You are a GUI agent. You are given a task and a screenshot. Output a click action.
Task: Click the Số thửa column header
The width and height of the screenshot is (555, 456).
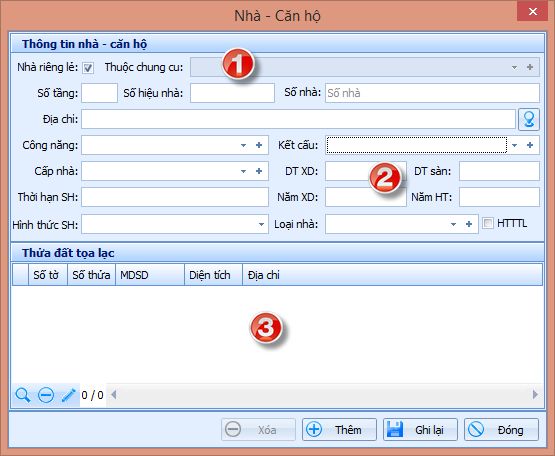pos(91,275)
